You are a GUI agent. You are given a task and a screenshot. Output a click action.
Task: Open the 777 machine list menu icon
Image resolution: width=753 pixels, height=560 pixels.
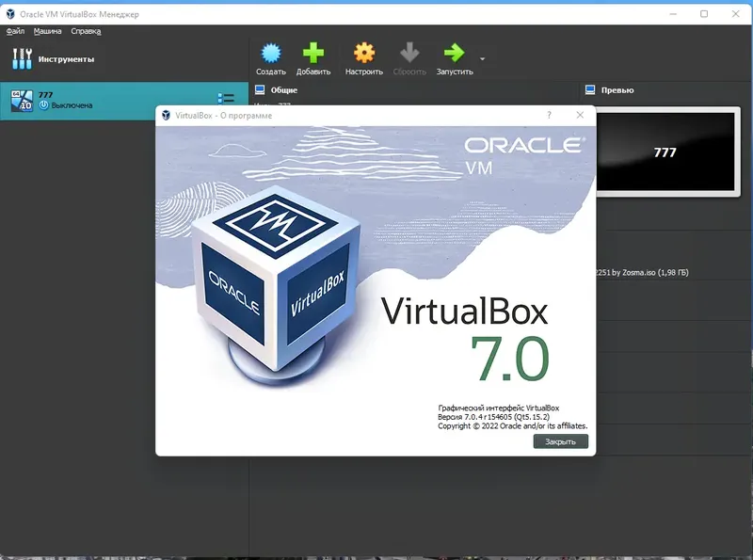tap(225, 98)
